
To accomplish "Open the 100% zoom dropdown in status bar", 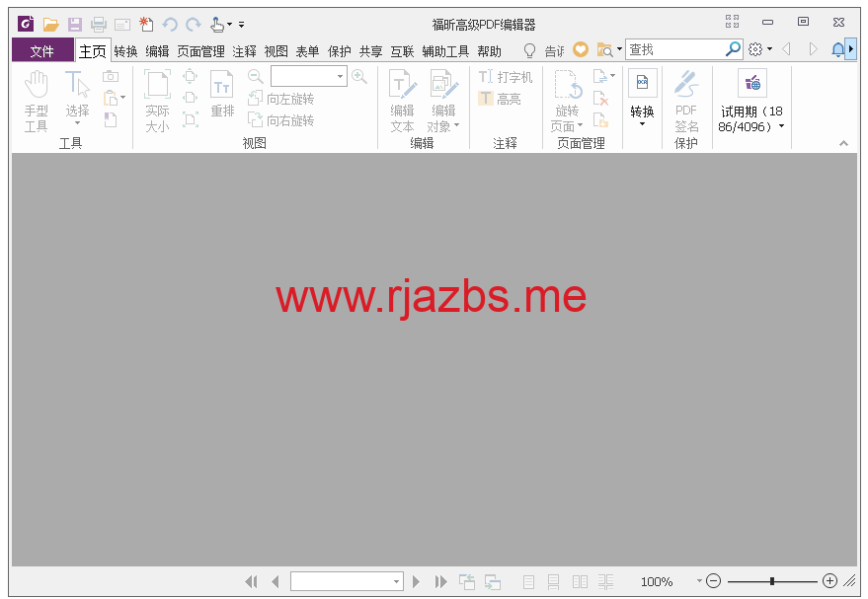I will [x=699, y=581].
